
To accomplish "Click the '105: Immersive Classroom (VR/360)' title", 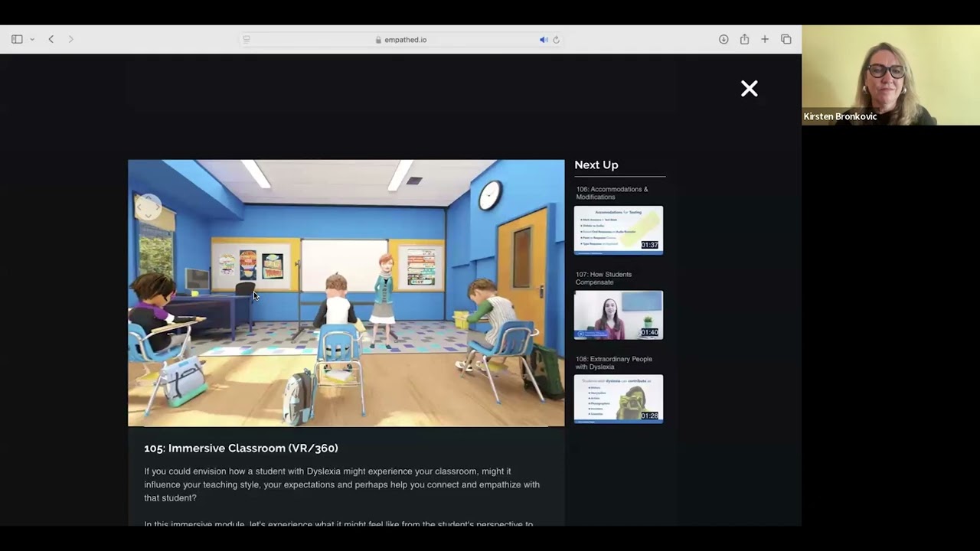I will (241, 448).
